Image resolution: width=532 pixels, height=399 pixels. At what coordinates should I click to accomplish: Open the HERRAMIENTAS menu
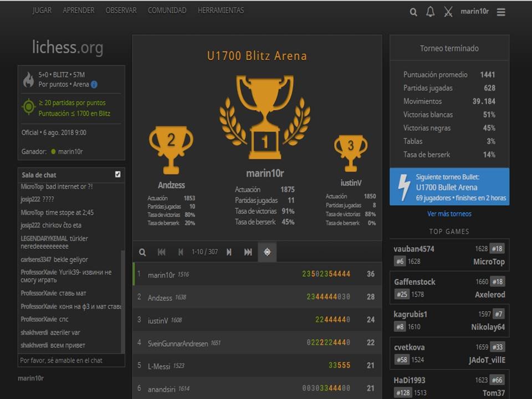click(221, 11)
